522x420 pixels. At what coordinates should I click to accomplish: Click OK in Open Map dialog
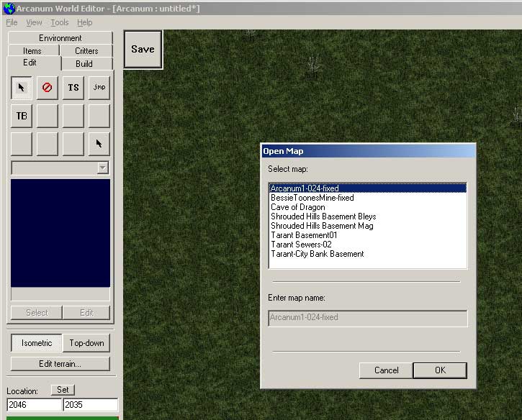(440, 370)
